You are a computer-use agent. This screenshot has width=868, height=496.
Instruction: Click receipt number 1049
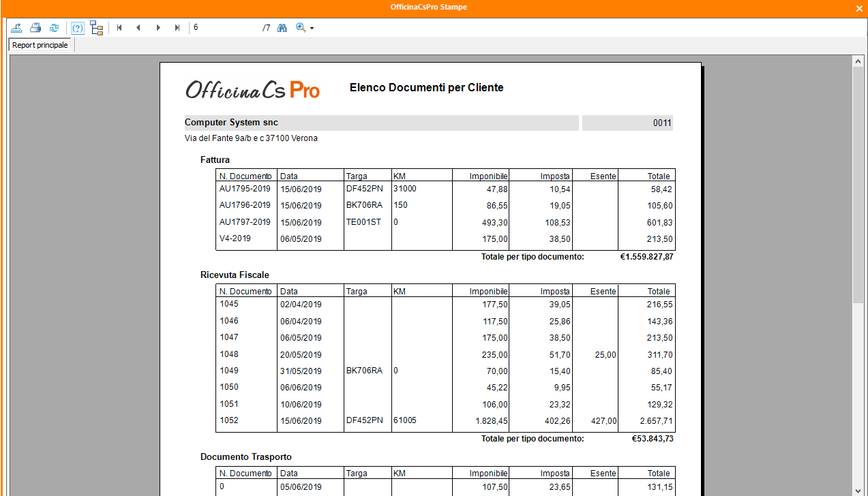229,370
